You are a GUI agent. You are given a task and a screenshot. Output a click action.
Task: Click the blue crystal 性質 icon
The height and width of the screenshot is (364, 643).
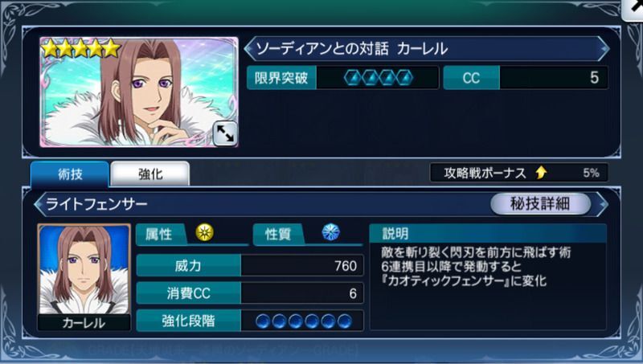click(330, 232)
